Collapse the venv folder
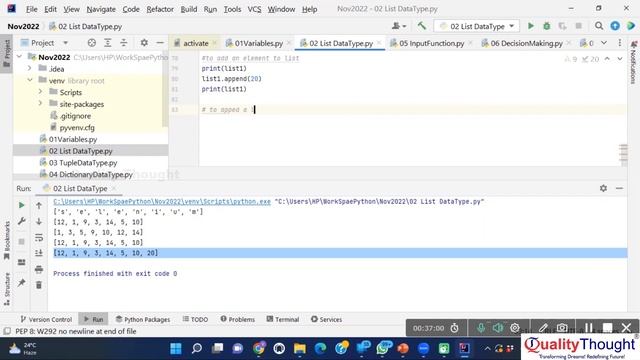The width and height of the screenshot is (640, 360). (30, 80)
